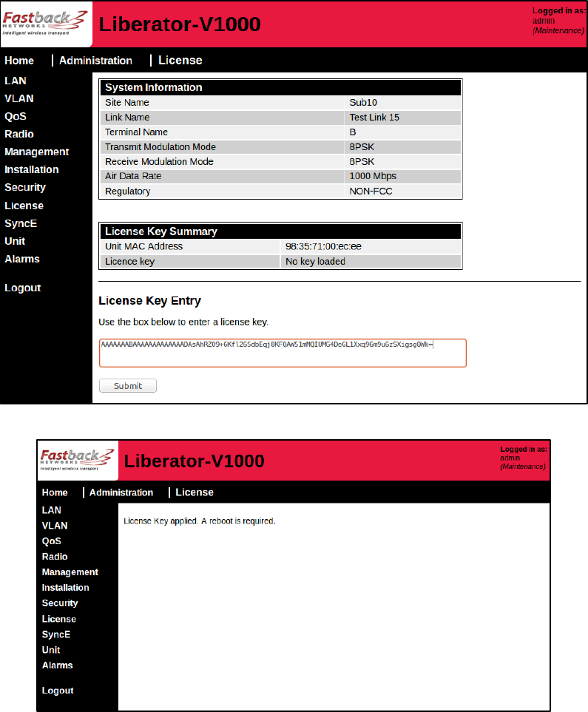Click the Terminal Name value B
This screenshot has height=712, width=588.
[x=353, y=132]
